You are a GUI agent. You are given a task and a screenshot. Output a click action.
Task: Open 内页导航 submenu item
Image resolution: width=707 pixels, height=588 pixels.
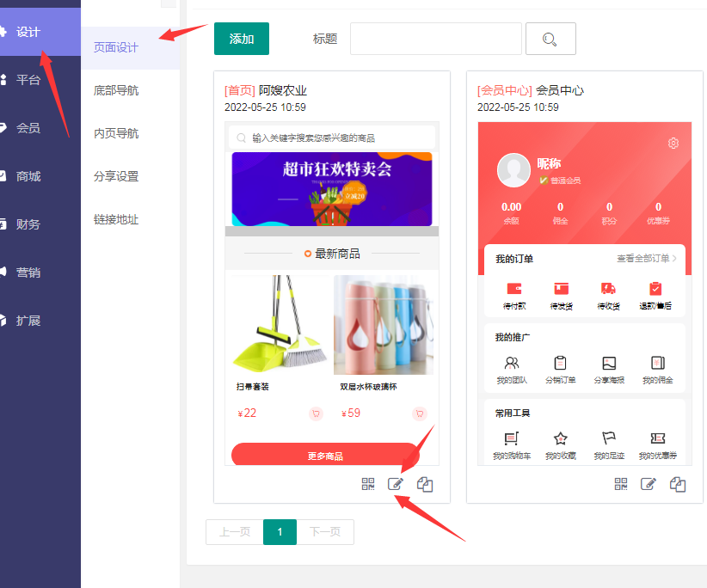[x=116, y=133]
